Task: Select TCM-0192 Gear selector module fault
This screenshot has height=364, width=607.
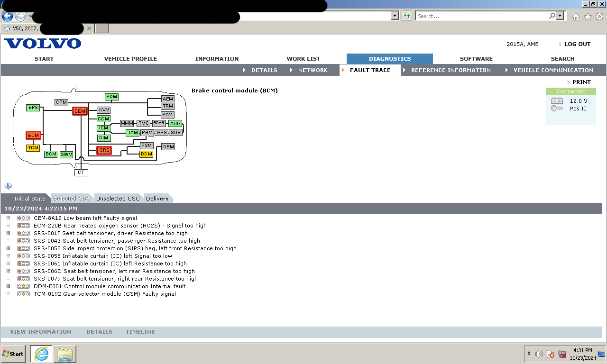Action: pos(104,294)
